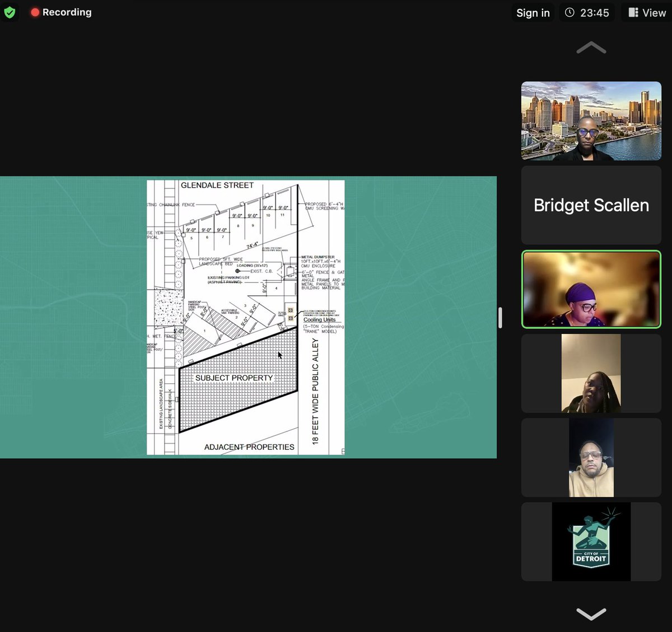672x632 pixels.
Task: Click the EXISTING PARKING LOT label
Action: click(228, 278)
